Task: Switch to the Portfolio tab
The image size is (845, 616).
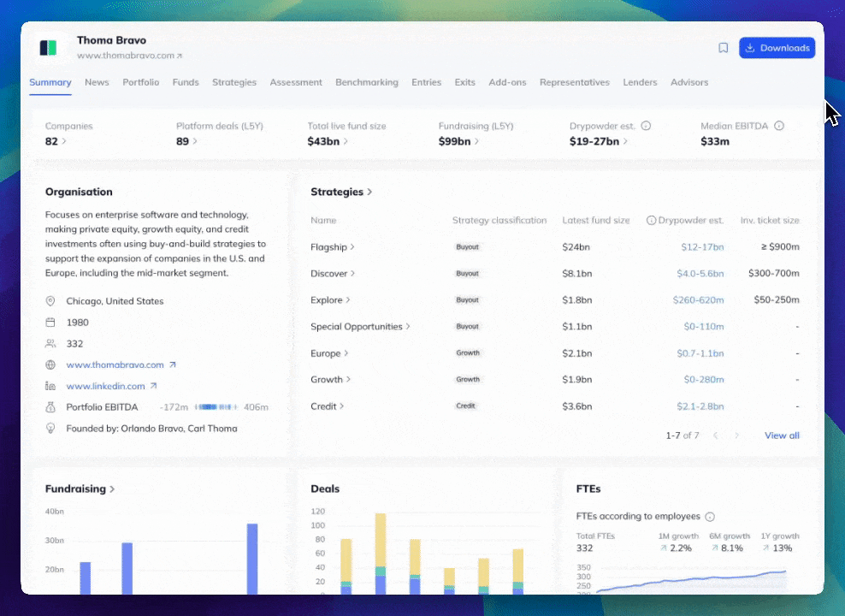Action: click(x=140, y=82)
